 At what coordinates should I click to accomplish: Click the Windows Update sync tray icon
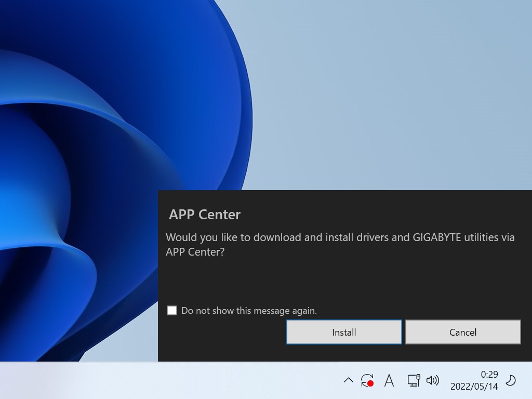(367, 380)
